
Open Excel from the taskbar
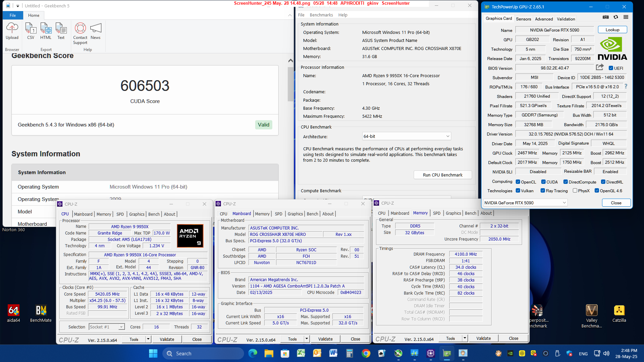[x=301, y=353]
